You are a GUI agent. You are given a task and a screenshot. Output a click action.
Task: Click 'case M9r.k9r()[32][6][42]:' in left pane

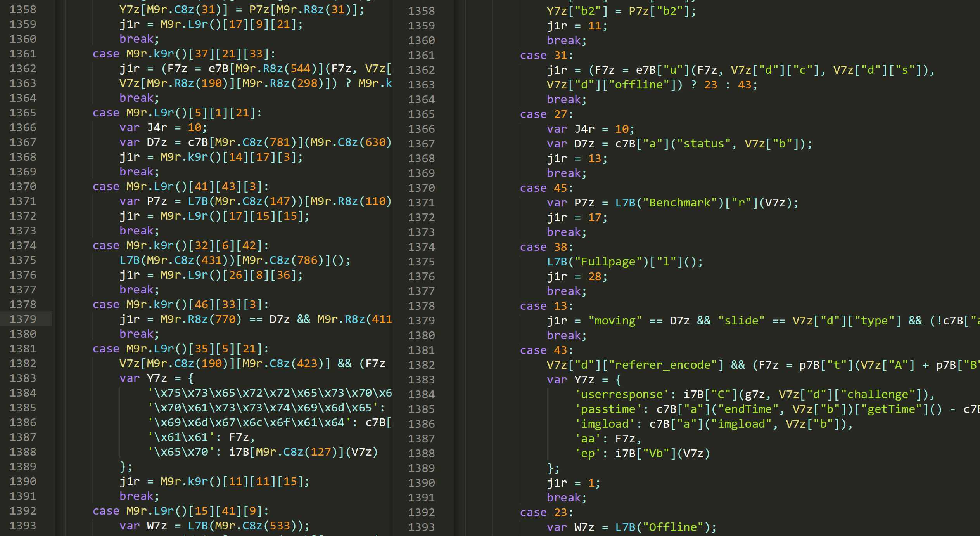(x=181, y=245)
